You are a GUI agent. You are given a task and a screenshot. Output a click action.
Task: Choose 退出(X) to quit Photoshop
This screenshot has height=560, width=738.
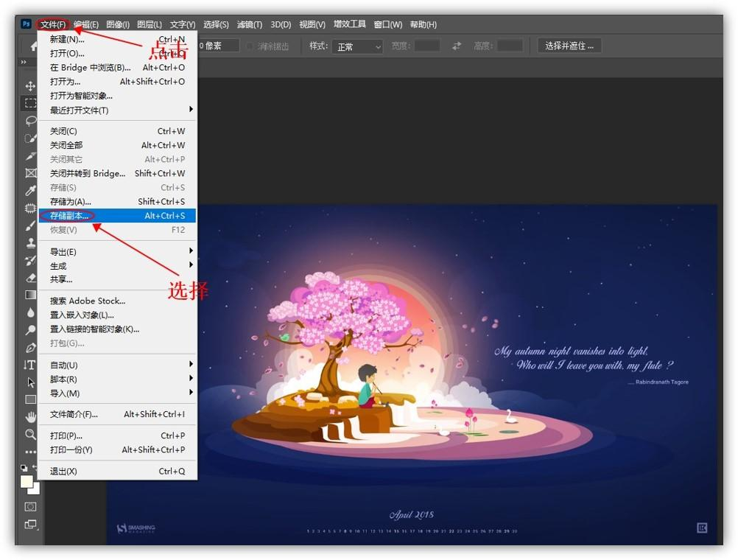click(117, 471)
